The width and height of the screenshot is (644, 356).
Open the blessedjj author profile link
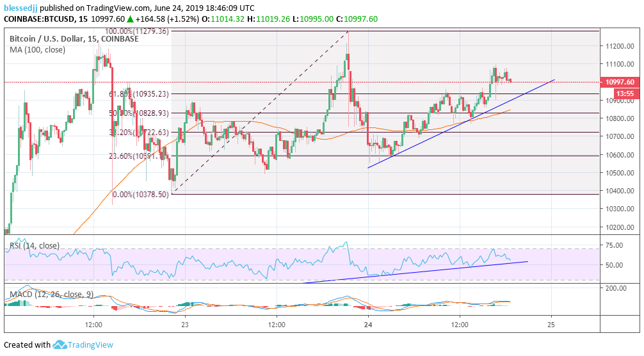pos(20,8)
